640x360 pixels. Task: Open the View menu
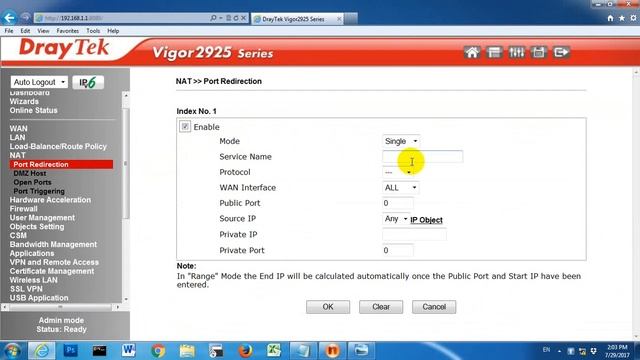point(43,31)
